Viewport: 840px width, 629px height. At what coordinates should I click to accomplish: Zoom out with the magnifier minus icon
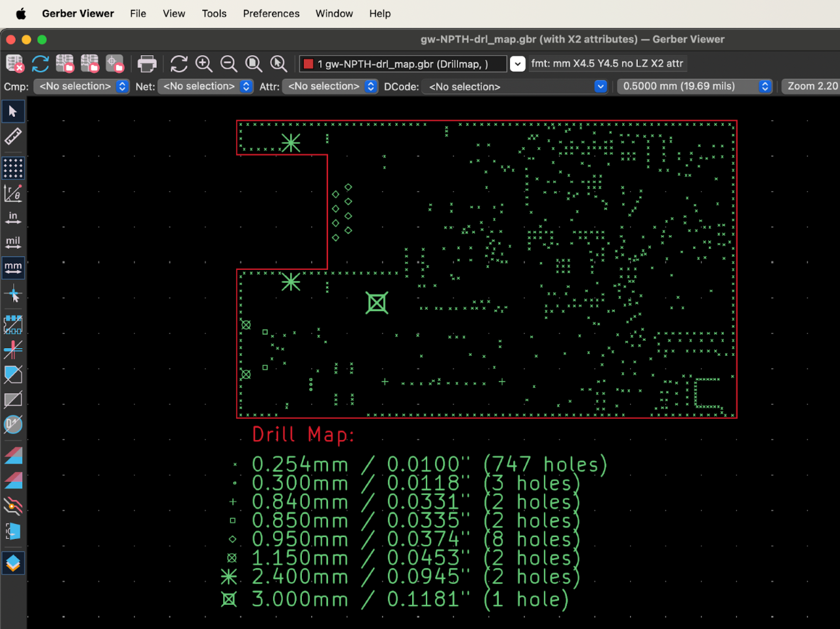tap(229, 64)
